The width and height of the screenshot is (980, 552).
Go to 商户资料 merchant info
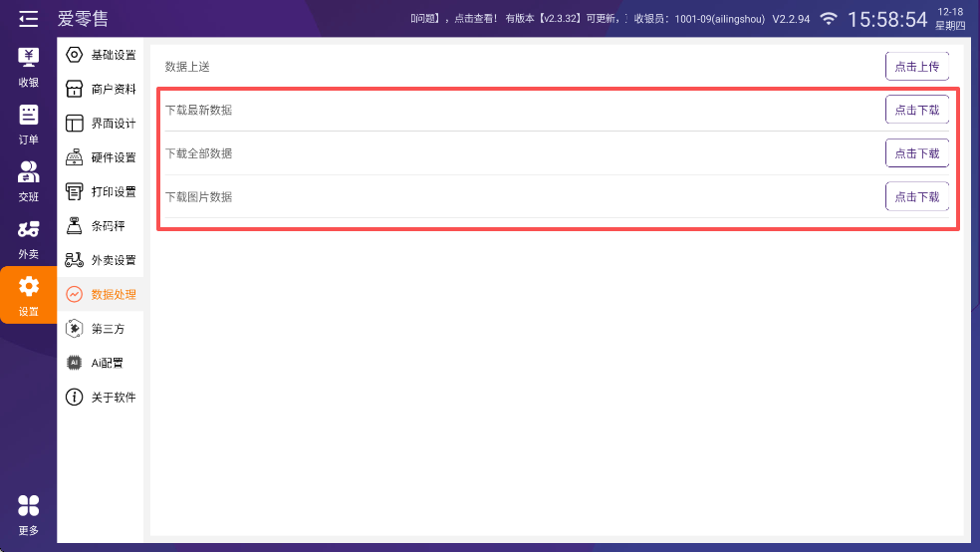pos(101,89)
